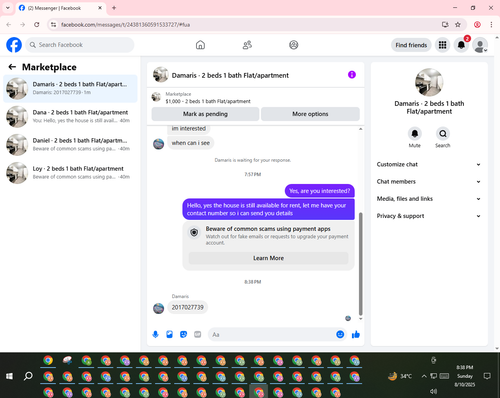Open the $1,000 Marketplace listing link
Viewport: 500px width, 398px height.
(x=208, y=101)
